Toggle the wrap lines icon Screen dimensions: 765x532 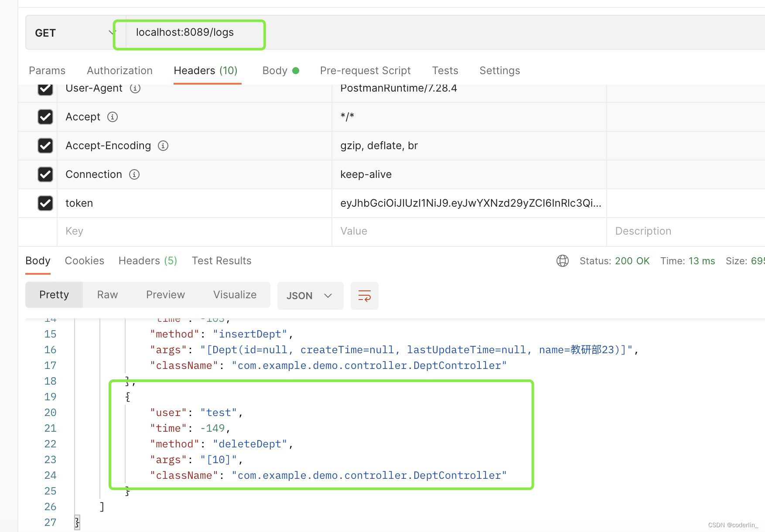365,296
